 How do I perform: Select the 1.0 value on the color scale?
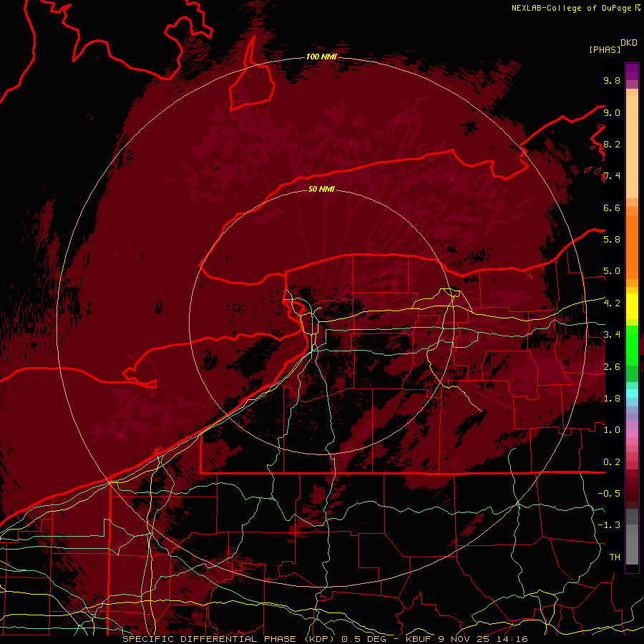point(612,430)
